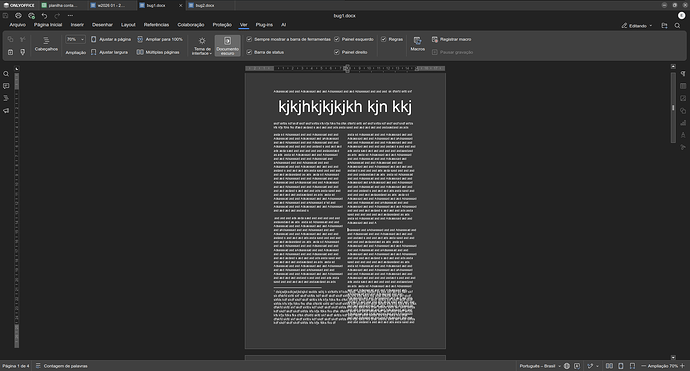Viewport: 690px width, 371px height.
Task: Switch to the Inserir tab
Action: [x=77, y=25]
